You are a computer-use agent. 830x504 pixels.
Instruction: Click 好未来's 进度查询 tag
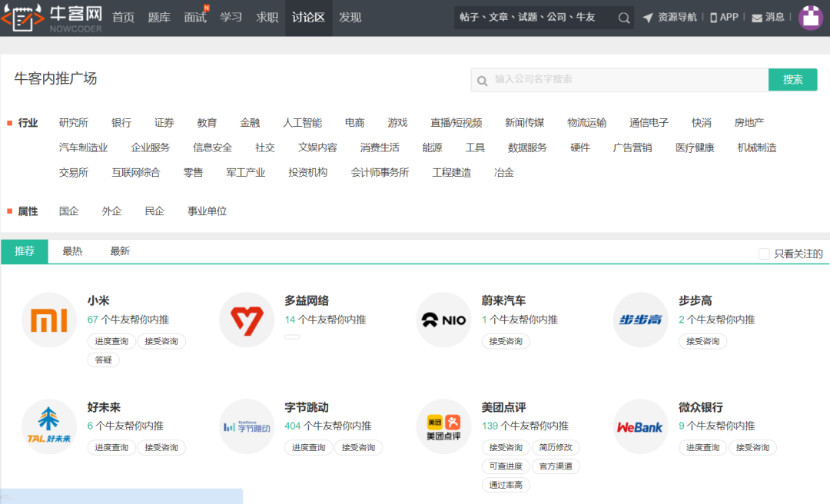(111, 447)
